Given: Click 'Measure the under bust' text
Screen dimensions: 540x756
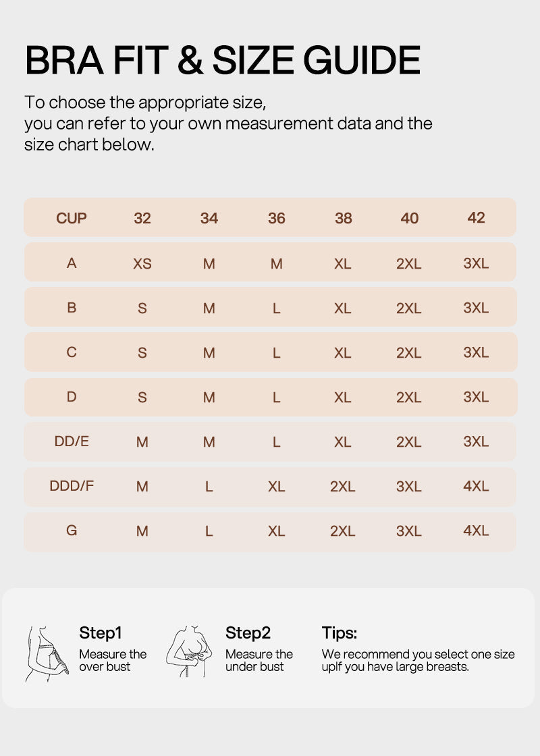Looking at the screenshot, I should 259,661.
